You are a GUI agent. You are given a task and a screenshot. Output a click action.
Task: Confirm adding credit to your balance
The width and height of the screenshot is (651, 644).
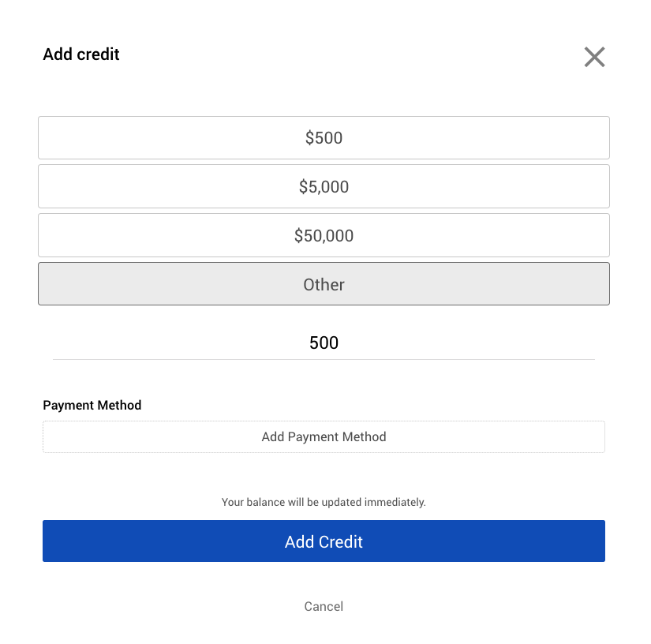click(x=324, y=541)
